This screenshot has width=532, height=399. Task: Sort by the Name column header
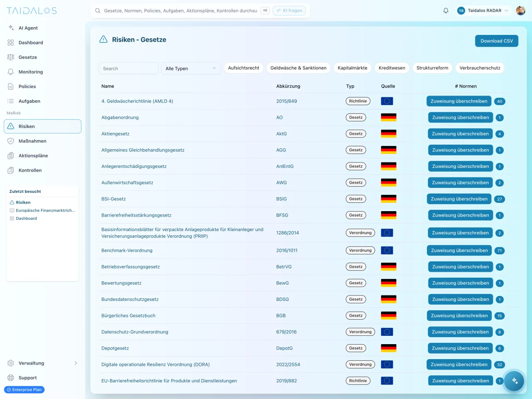tap(108, 86)
